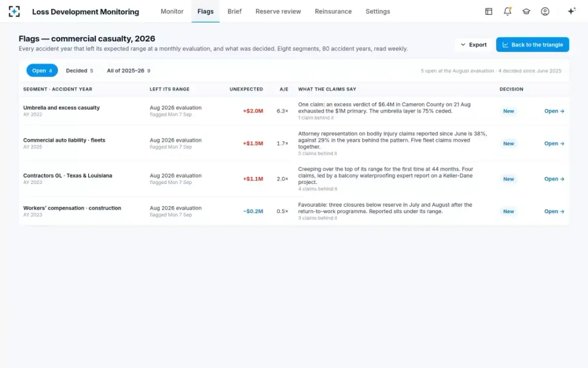The height and width of the screenshot is (368, 588).
Task: Open the Settings tab
Action: coord(378,11)
